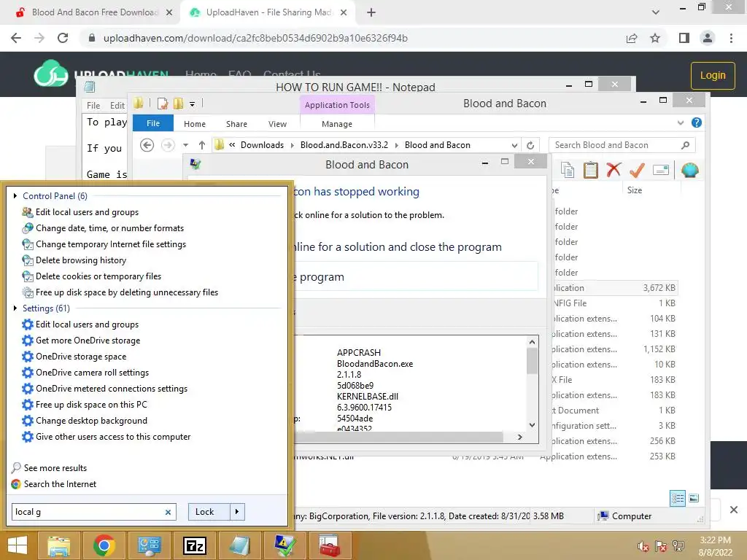
Task: Open Notepad File menu
Action: (x=93, y=105)
